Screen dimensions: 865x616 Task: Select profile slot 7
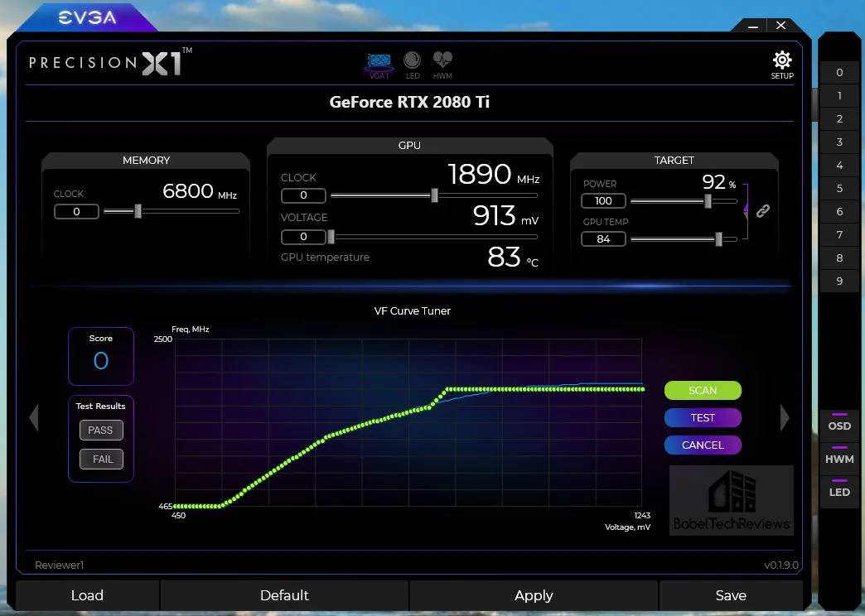click(x=839, y=234)
